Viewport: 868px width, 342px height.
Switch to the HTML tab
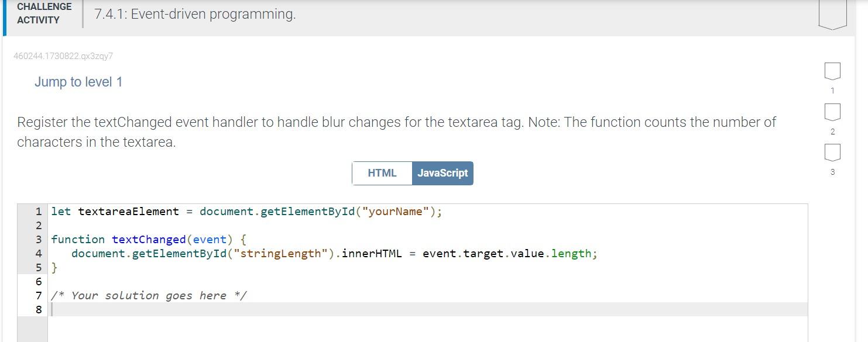pos(382,172)
